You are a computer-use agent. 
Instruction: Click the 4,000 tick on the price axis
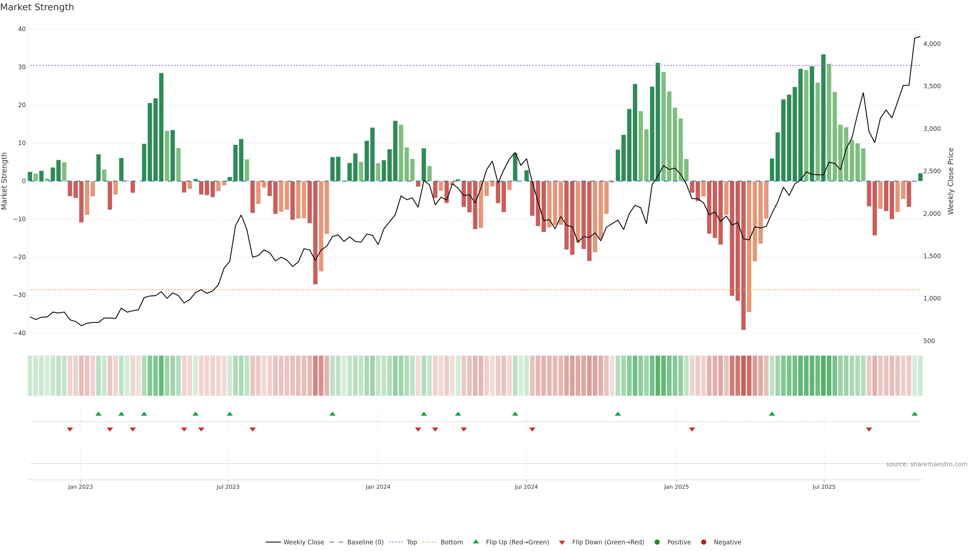click(x=932, y=44)
